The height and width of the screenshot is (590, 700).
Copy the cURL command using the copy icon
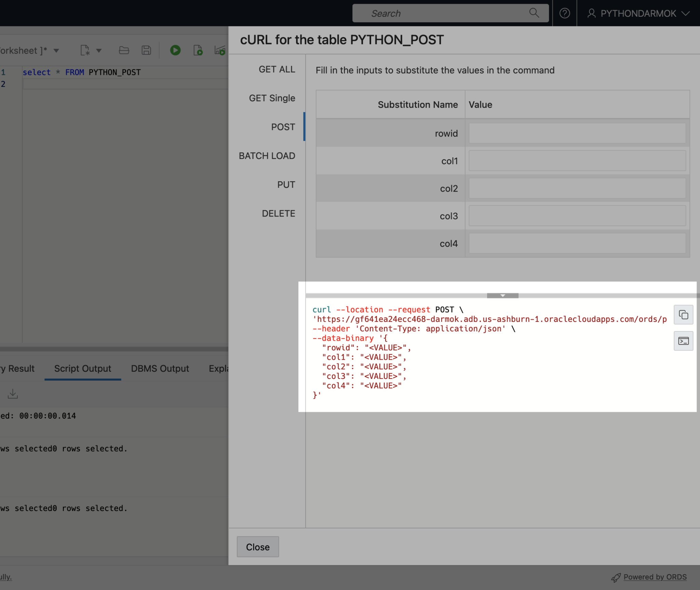[683, 314]
